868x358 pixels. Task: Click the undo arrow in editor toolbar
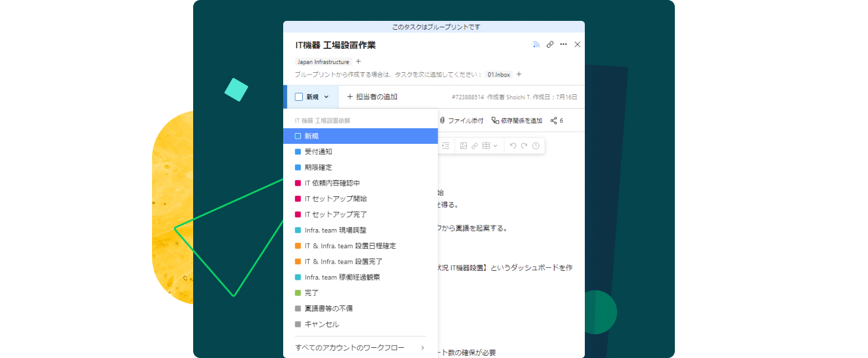pyautogui.click(x=513, y=146)
